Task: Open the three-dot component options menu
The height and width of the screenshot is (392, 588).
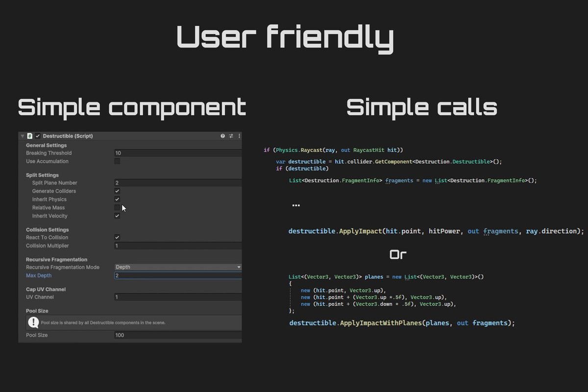Action: 239,136
